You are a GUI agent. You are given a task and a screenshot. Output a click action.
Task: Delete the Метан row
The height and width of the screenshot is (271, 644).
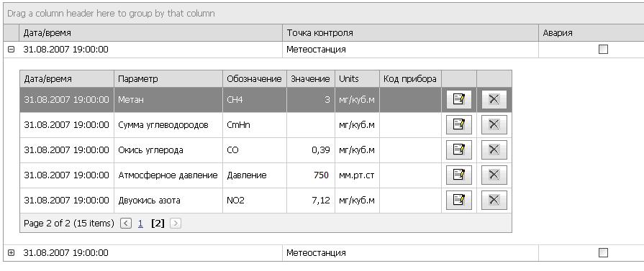pyautogui.click(x=494, y=99)
